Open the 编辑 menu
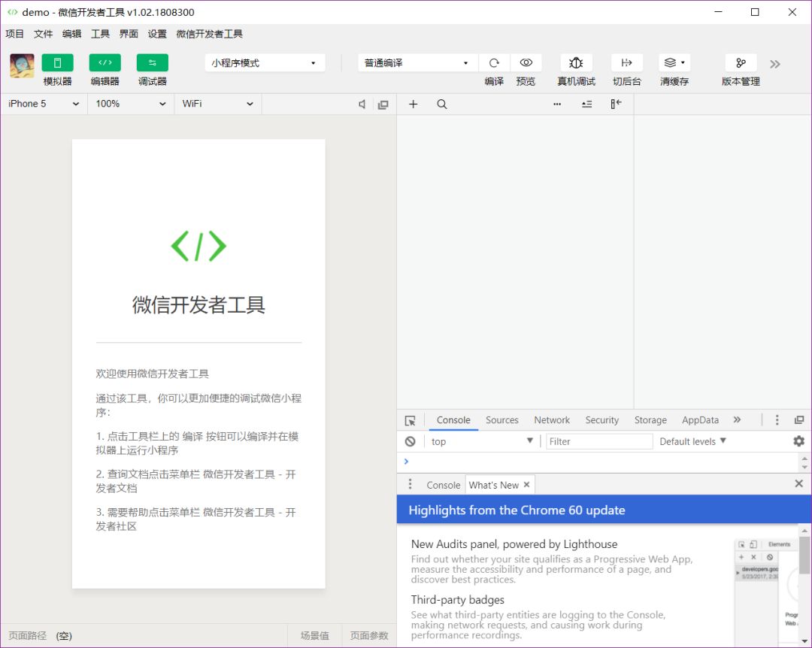812x648 pixels. [x=71, y=34]
